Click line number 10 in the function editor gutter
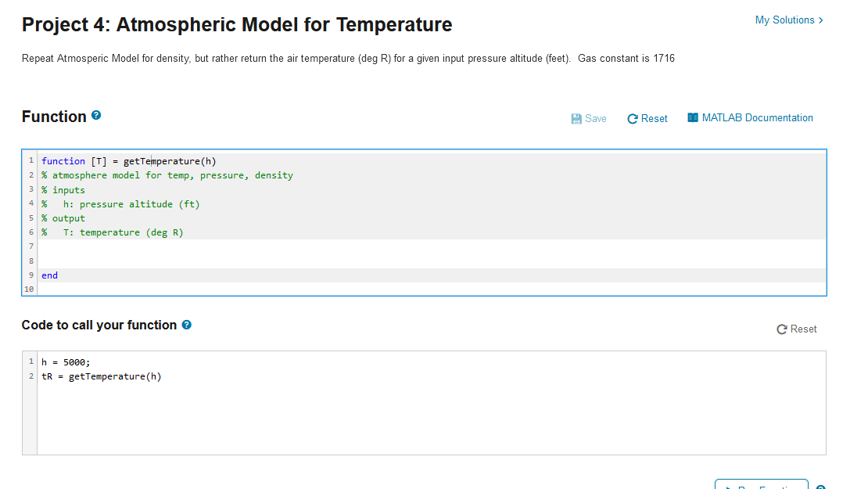The image size is (868, 489). click(x=30, y=289)
